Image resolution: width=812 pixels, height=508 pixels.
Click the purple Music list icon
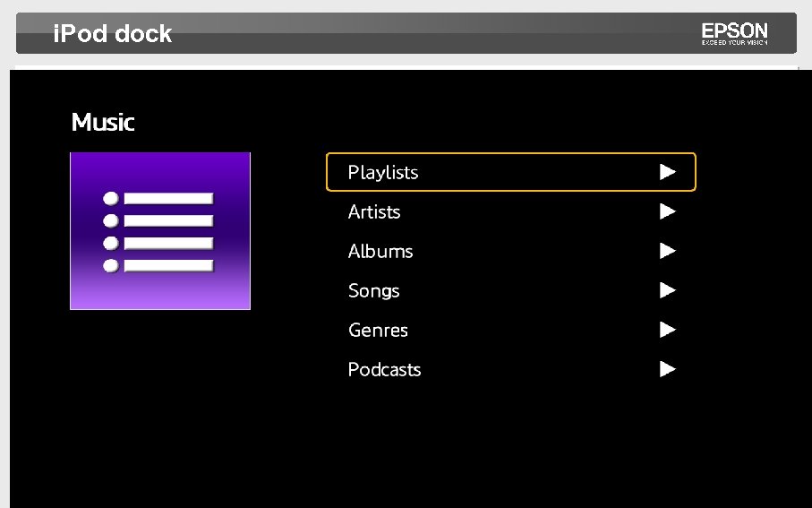click(x=160, y=231)
